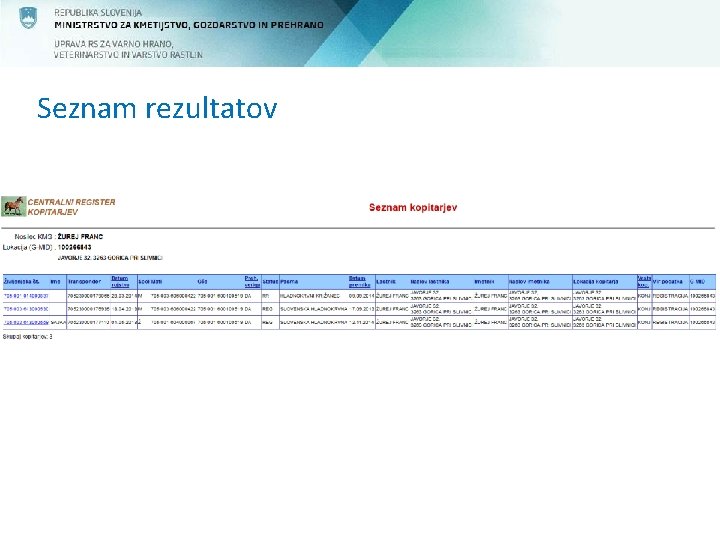Viewport: 720px width, 540px height.
Task: Sort by the Datum rojstva column header
Action: coord(120,281)
